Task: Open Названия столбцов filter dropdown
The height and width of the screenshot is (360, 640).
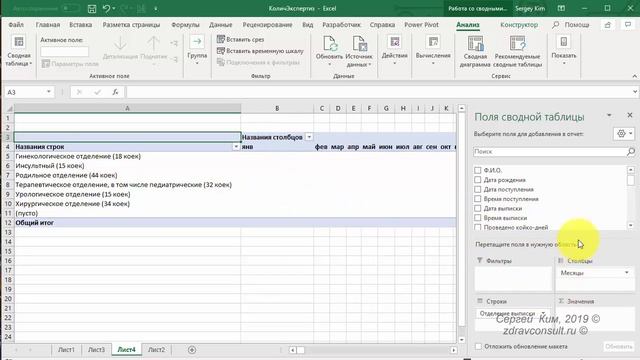Action: (x=309, y=137)
